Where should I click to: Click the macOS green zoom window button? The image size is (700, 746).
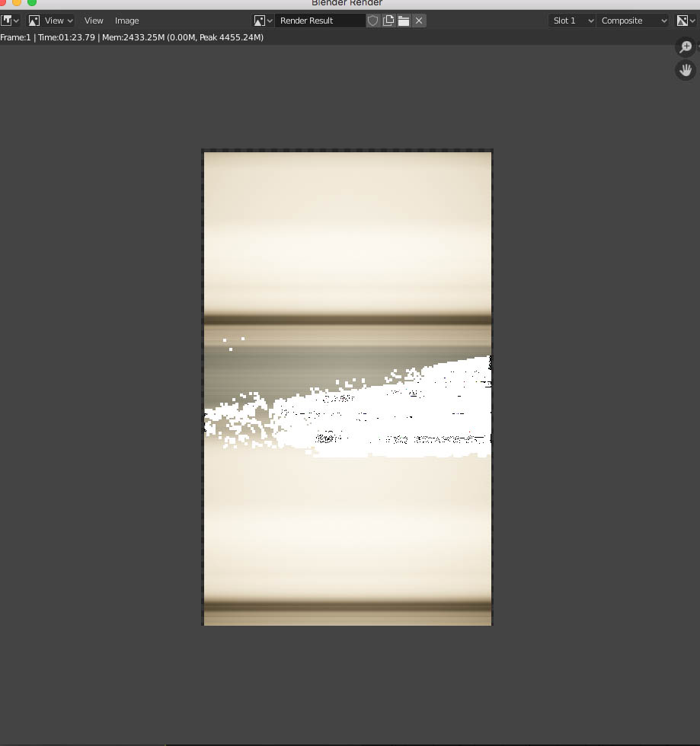(x=32, y=2)
